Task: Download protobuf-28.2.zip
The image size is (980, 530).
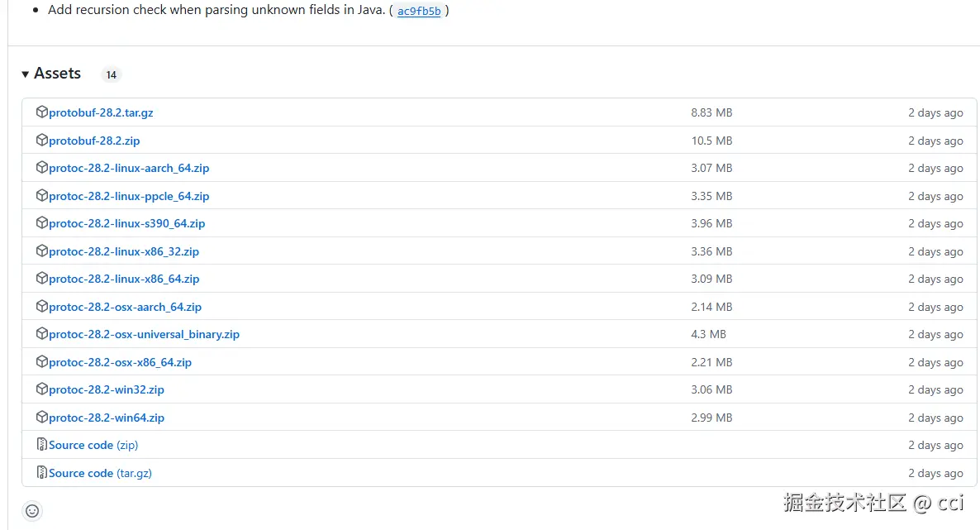Action: (x=94, y=141)
